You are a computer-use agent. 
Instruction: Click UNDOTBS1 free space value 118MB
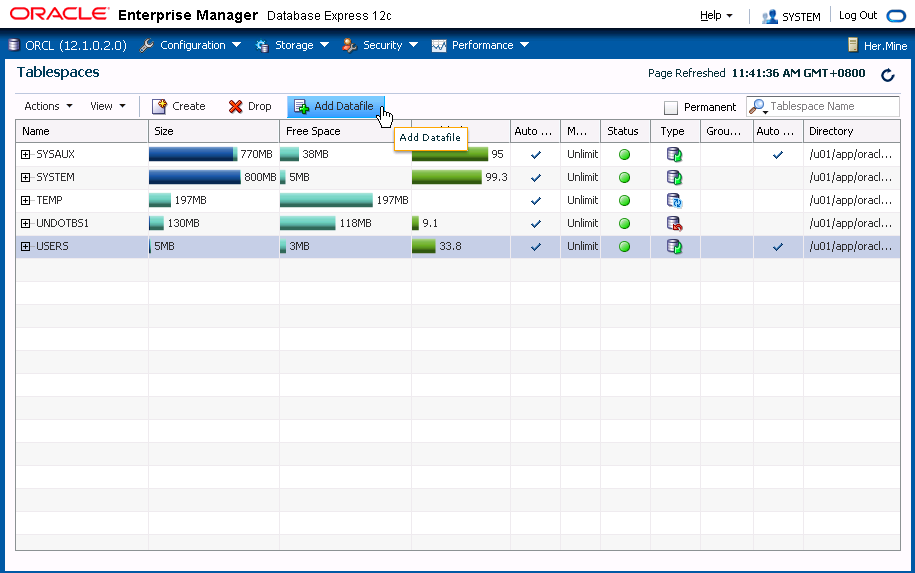tap(355, 223)
